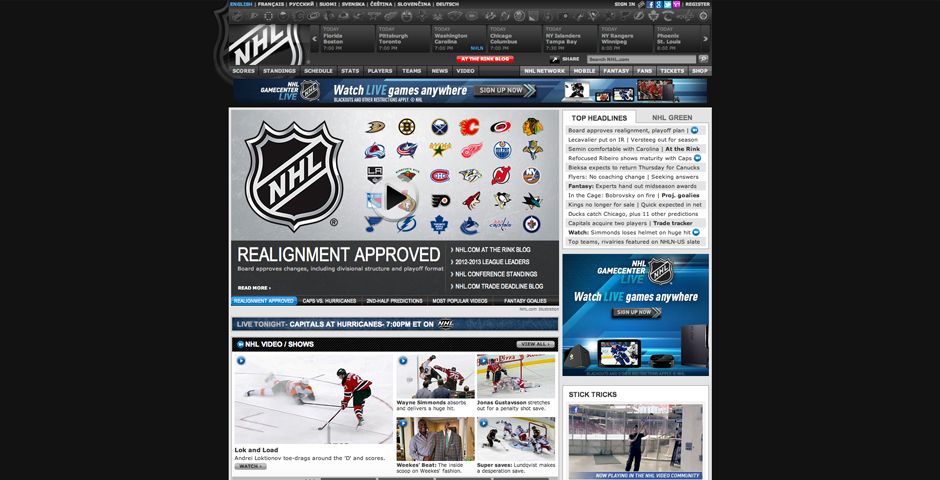Viewport: 940px width, 480px height.
Task: Click the Winnipeg Jets logo in team bar
Action: pos(703,16)
